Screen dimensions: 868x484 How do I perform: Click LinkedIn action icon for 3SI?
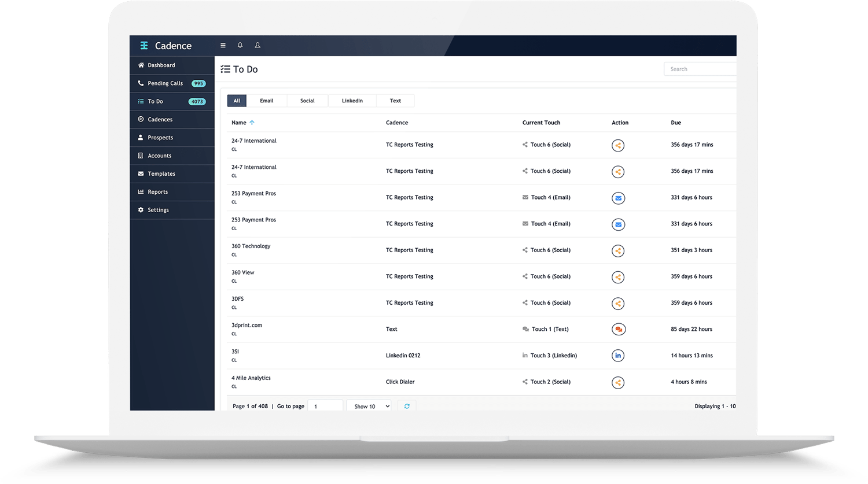point(618,356)
